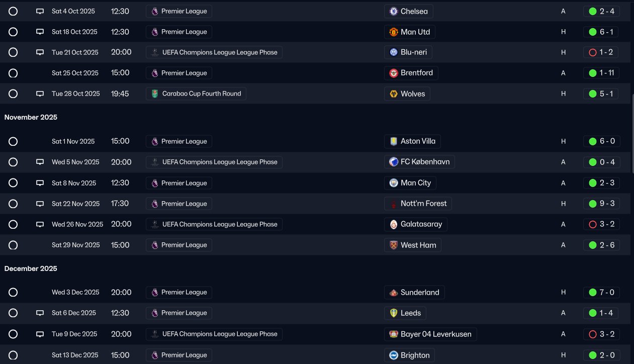Click TV broadcast icon for 4 Oct match
Image resolution: width=634 pixels, height=364 pixels.
pyautogui.click(x=40, y=11)
